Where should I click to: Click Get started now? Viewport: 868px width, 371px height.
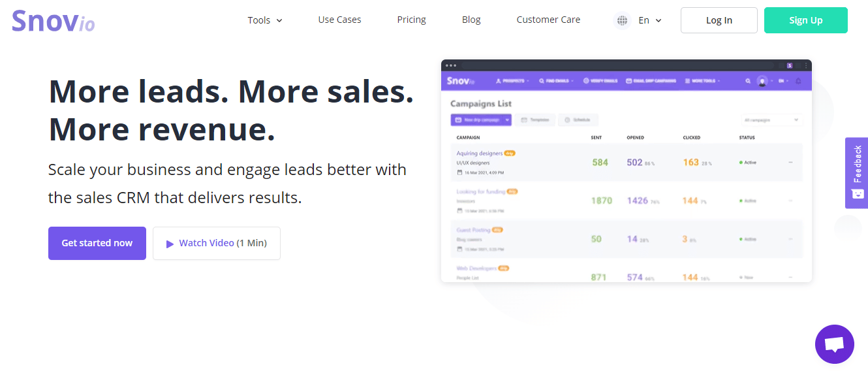[97, 243]
